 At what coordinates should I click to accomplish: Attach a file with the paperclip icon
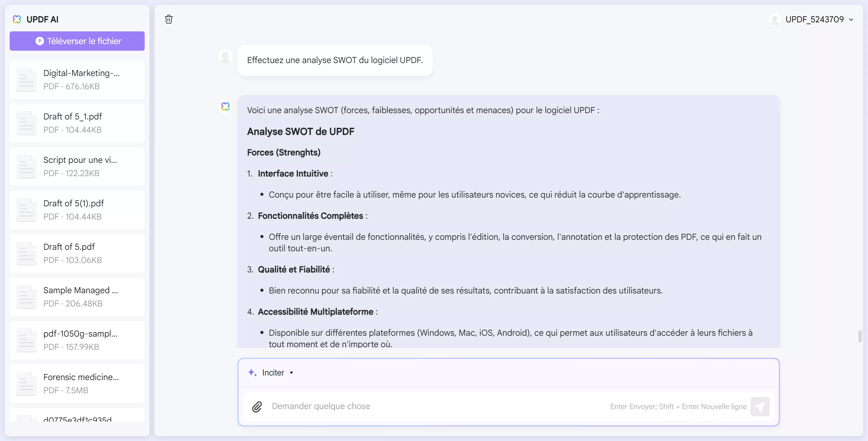click(x=257, y=407)
